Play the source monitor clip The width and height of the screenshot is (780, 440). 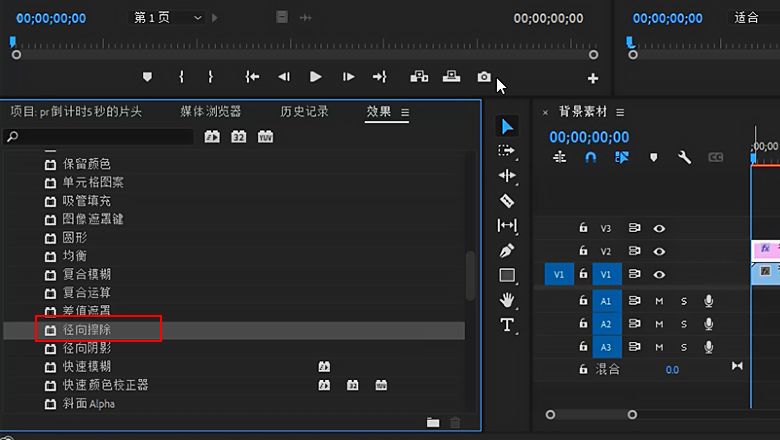(x=315, y=77)
